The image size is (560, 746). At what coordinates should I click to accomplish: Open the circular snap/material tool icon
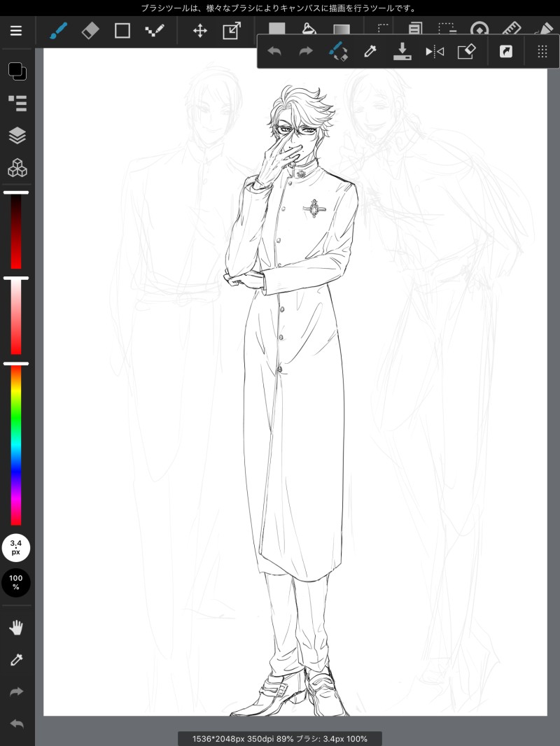tap(479, 28)
